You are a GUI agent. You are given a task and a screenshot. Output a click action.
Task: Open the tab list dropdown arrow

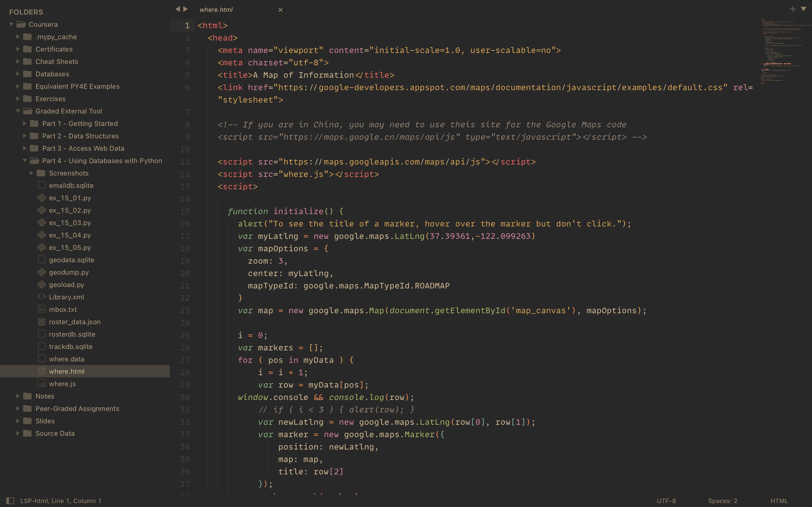[x=804, y=9]
